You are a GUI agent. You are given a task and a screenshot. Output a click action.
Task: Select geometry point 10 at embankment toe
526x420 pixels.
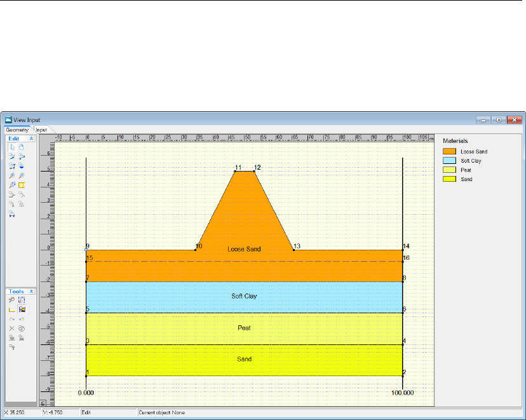pos(196,250)
